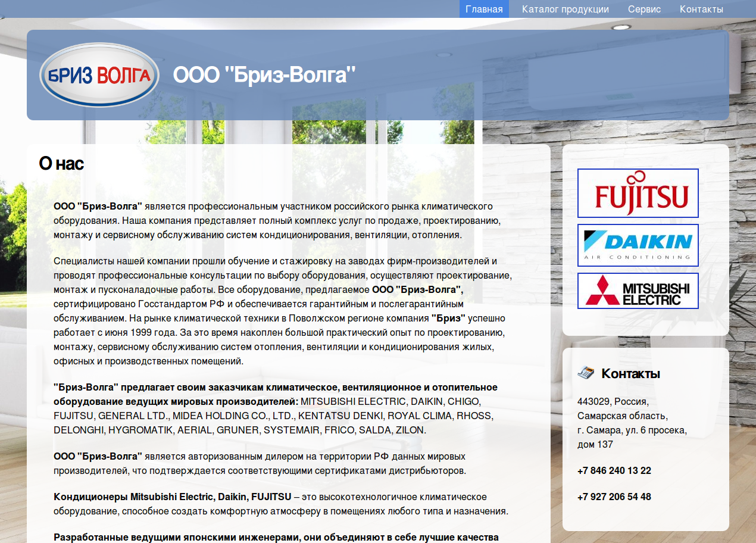Screen dimensions: 756x543
Task: Click the phone icon beside Контакты heading
Action: (586, 373)
